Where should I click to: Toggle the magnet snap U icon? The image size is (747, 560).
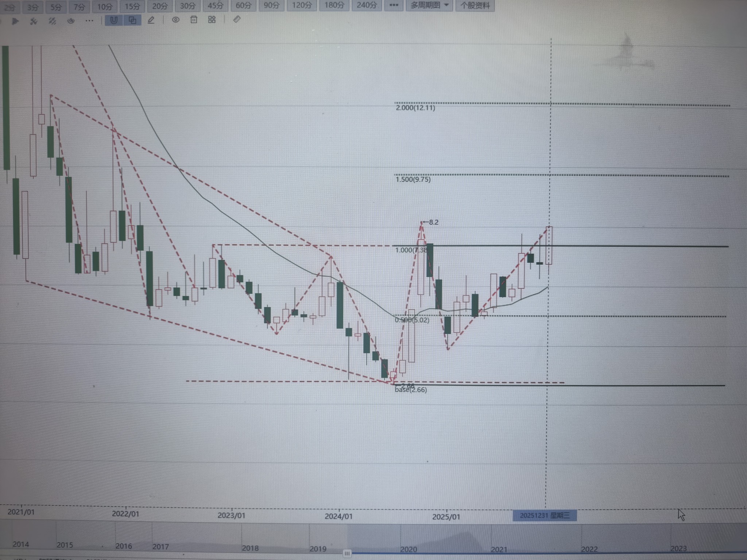pyautogui.click(x=114, y=20)
